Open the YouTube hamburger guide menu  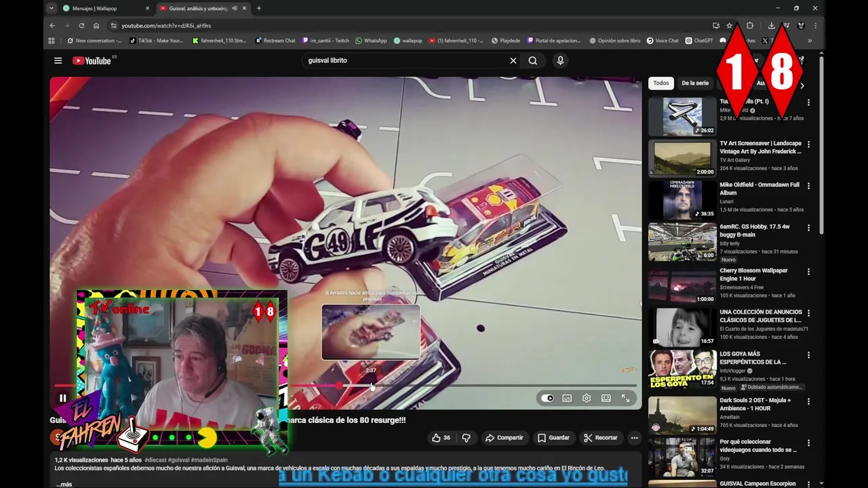point(58,60)
